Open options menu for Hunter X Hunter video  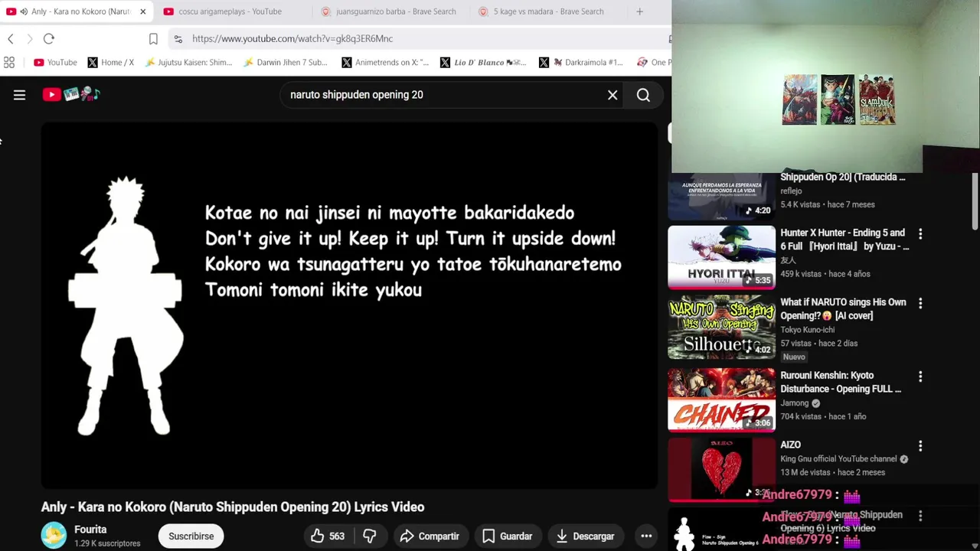click(x=920, y=233)
